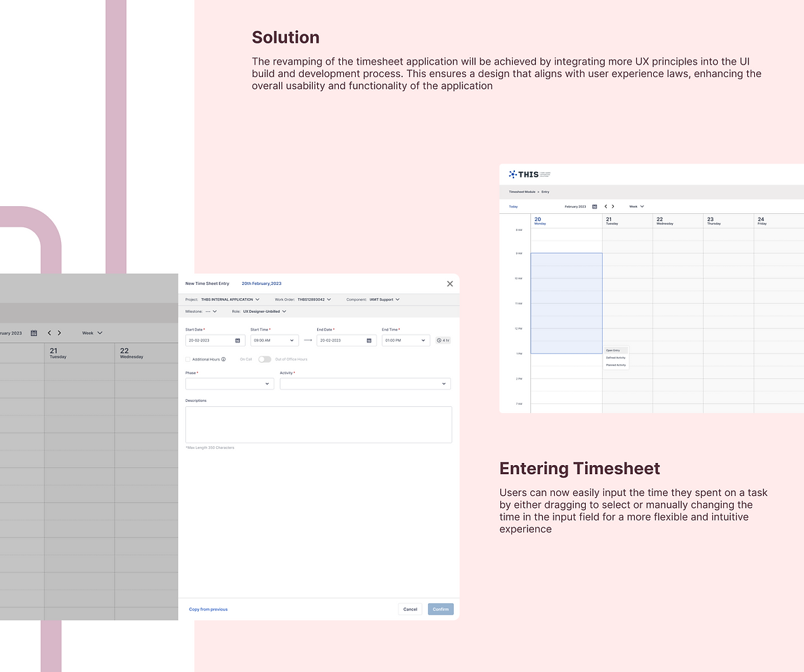Open the Activity dropdown
804x672 pixels.
[365, 384]
